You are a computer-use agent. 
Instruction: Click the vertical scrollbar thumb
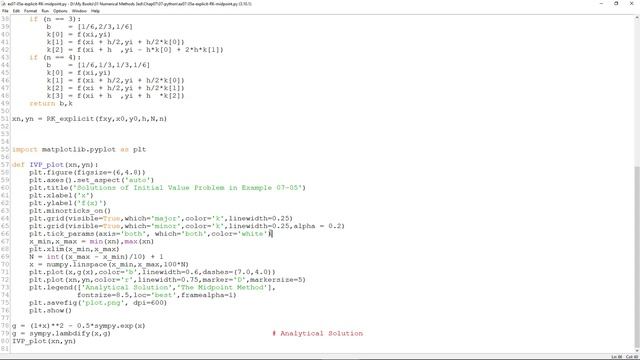637,257
